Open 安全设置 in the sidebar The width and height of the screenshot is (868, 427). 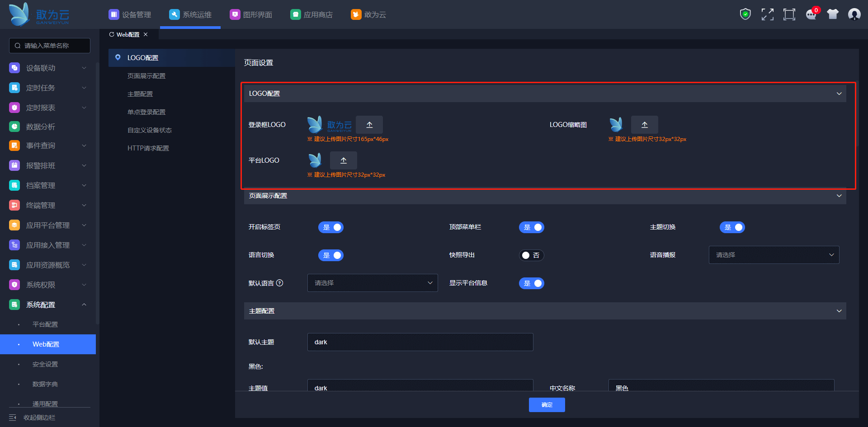(x=45, y=364)
